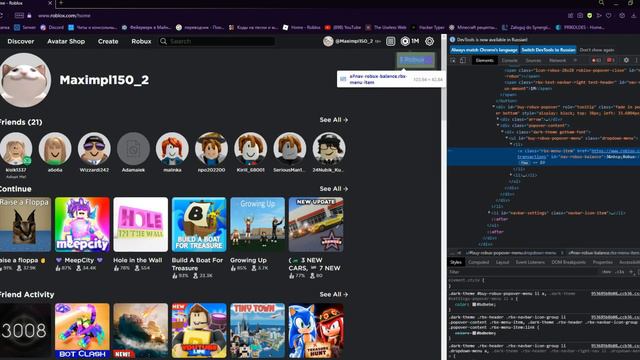Click the Roblox Search input field
The image size is (640, 360).
pyautogui.click(x=221, y=41)
